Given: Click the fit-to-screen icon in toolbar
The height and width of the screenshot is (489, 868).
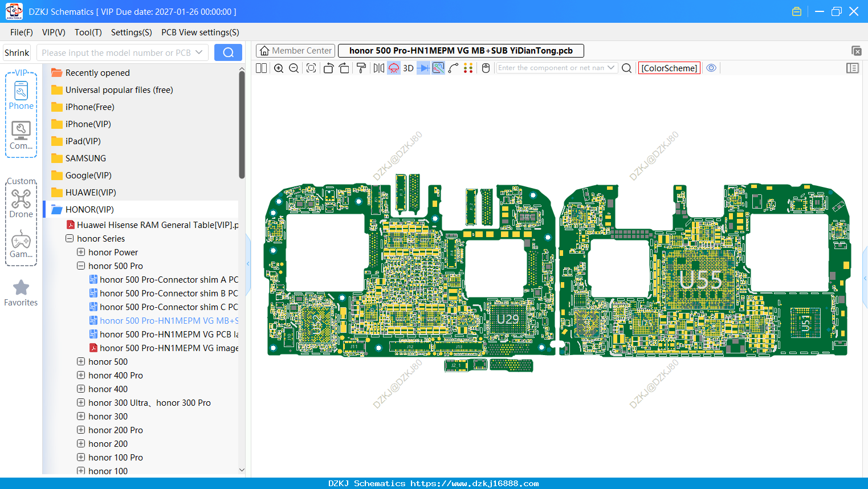Looking at the screenshot, I should click(x=311, y=68).
